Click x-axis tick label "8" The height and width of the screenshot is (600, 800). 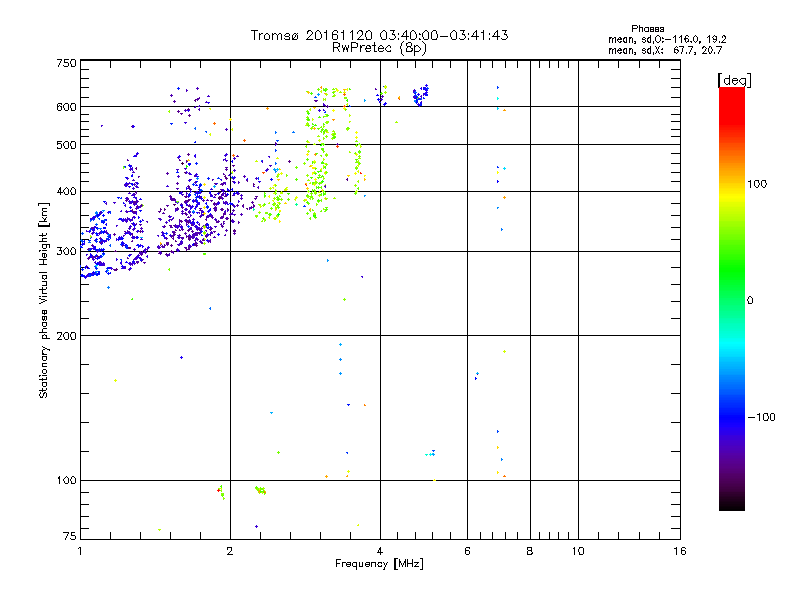tap(530, 551)
